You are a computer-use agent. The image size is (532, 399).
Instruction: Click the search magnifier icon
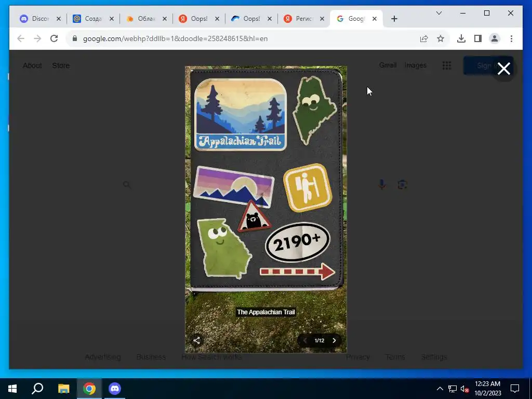127,184
